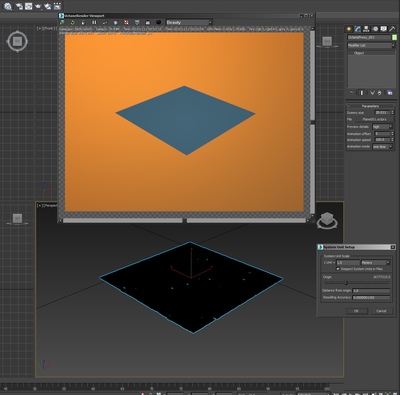
Task: Open the Create tab sun icon
Action: coord(349,29)
